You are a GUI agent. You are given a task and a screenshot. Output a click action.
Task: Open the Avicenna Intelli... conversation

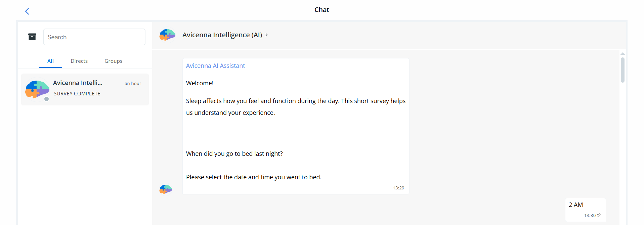pyautogui.click(x=85, y=89)
